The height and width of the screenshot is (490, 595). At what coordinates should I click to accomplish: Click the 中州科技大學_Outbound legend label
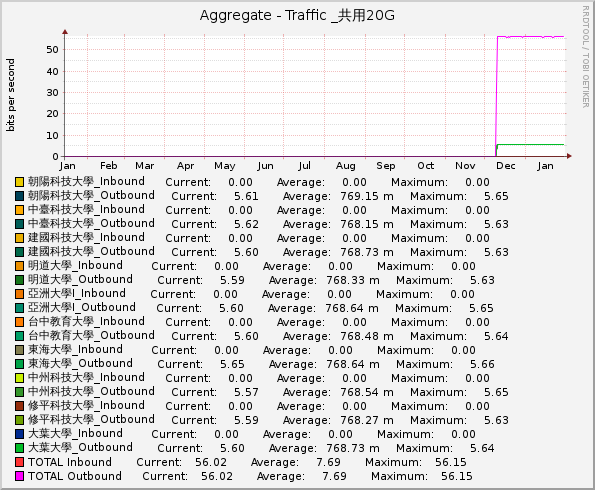91,391
